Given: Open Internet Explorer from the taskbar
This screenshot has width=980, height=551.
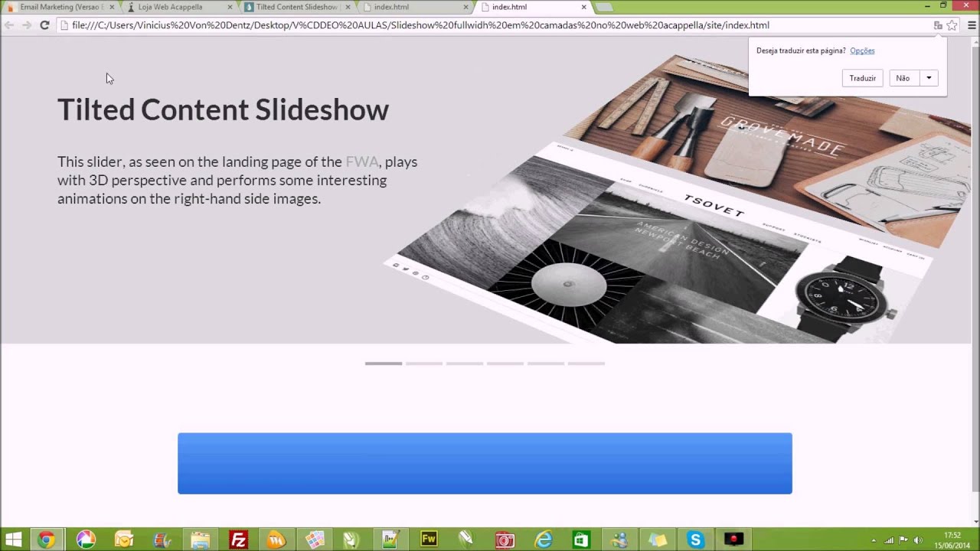Looking at the screenshot, I should [x=544, y=540].
